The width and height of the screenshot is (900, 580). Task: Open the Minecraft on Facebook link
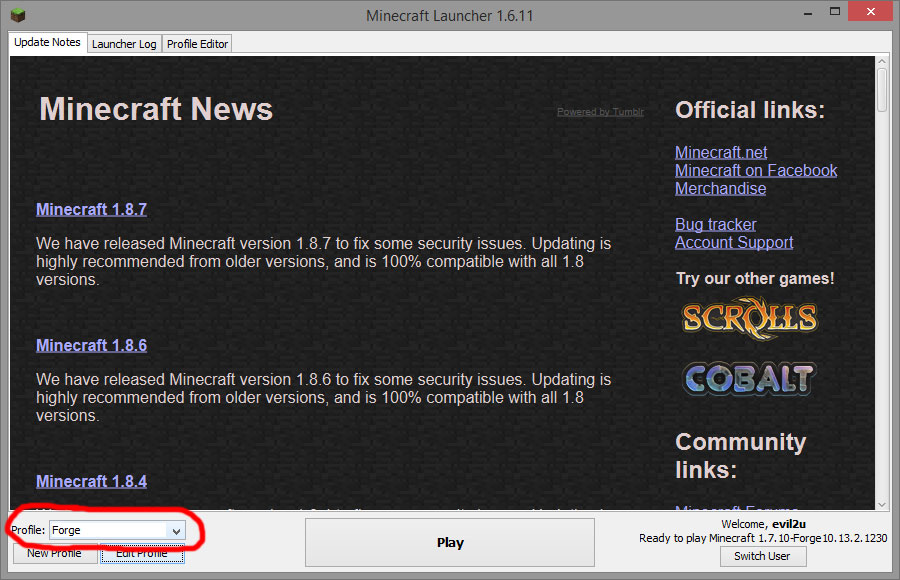coord(756,171)
